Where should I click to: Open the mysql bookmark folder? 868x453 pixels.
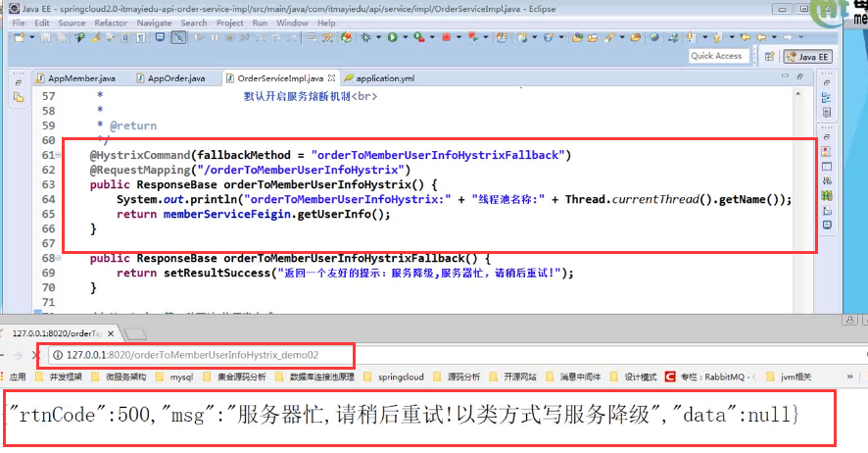175,377
